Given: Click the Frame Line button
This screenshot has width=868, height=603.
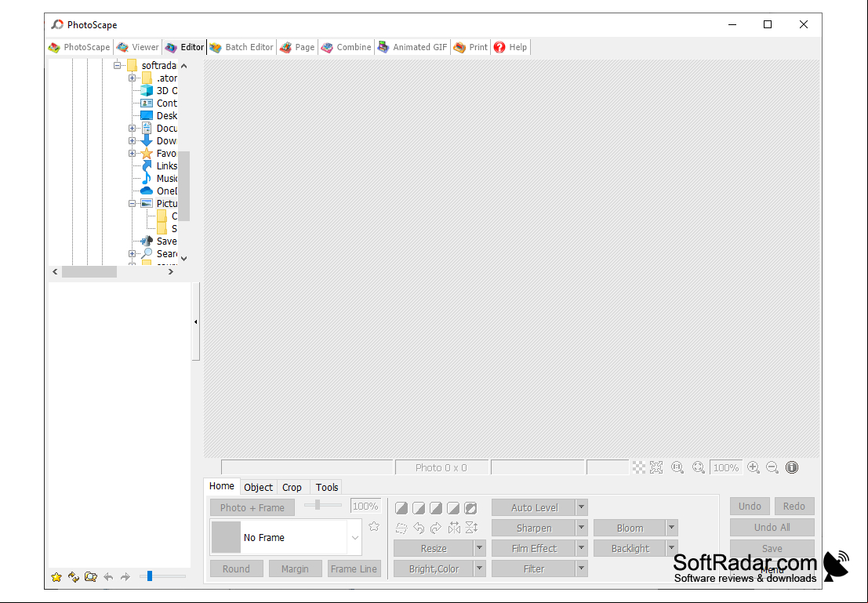Looking at the screenshot, I should coord(354,568).
